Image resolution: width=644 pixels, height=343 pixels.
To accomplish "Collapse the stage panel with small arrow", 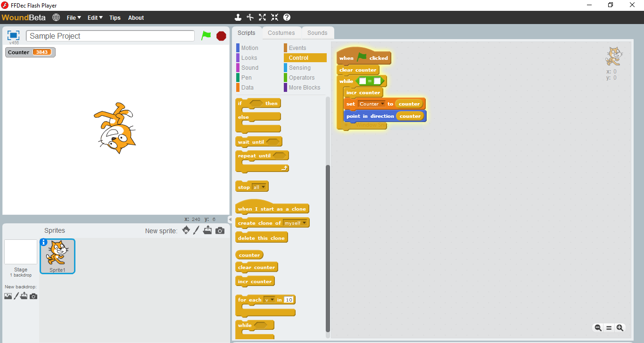I will (230, 220).
